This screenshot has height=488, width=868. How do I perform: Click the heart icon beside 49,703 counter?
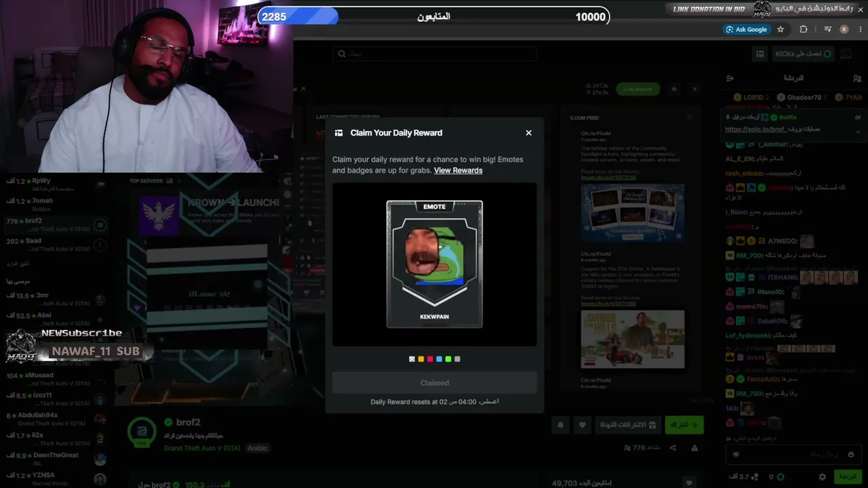688,483
